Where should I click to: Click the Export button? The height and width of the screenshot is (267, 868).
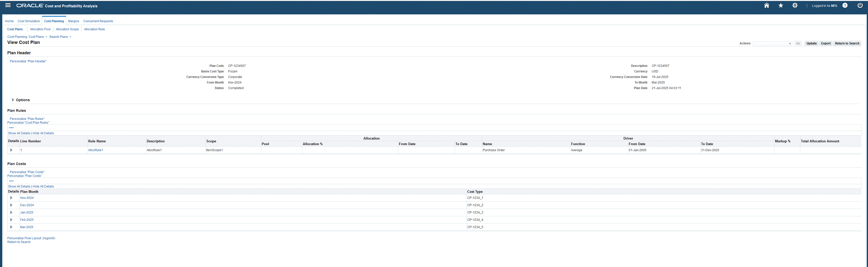pyautogui.click(x=826, y=43)
